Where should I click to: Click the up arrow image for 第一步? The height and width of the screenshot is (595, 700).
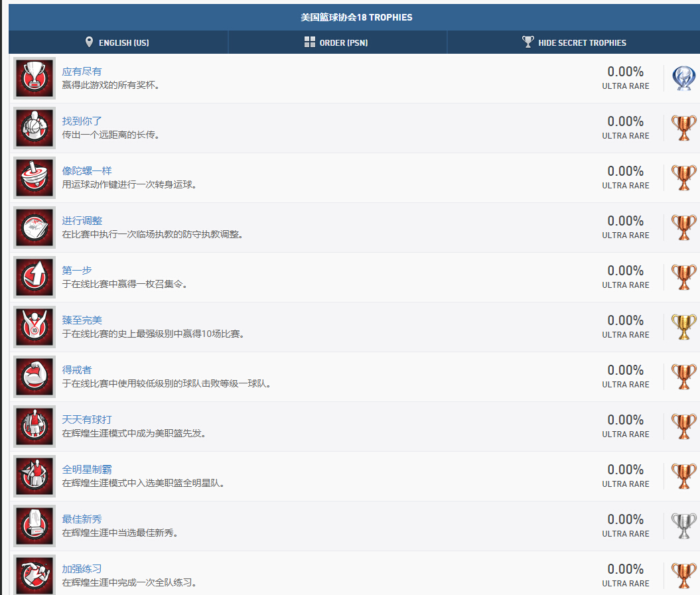(35, 277)
